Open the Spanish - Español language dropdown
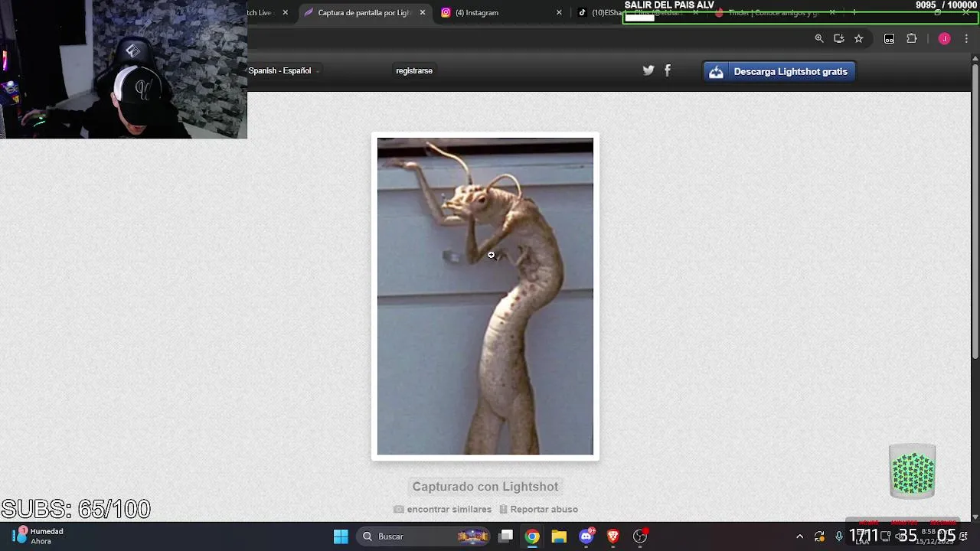 283,70
